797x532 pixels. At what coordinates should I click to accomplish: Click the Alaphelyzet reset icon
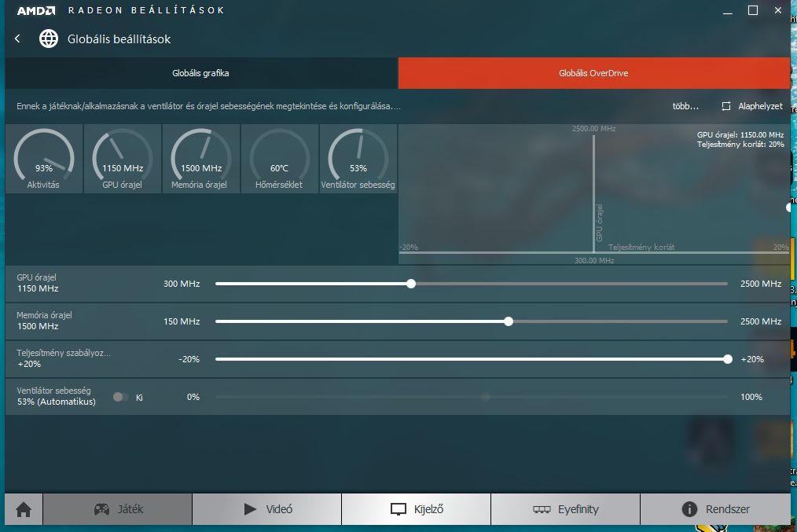click(x=726, y=106)
